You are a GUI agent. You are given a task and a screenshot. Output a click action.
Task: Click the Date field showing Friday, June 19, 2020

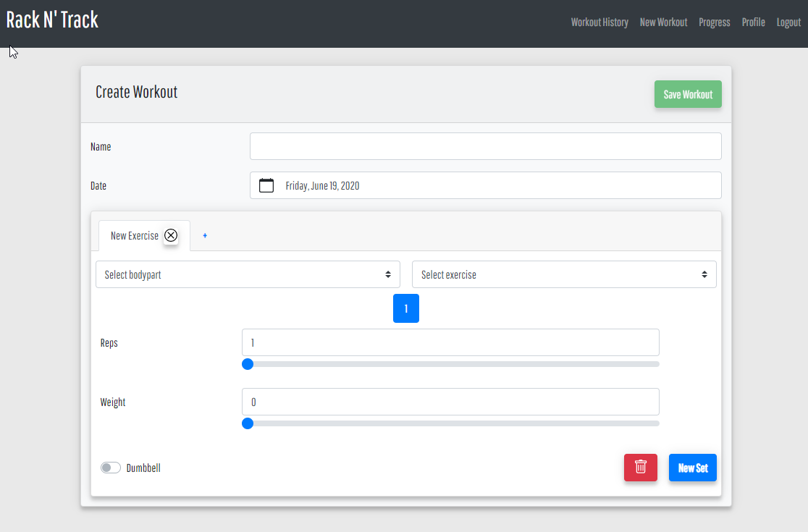(x=485, y=185)
